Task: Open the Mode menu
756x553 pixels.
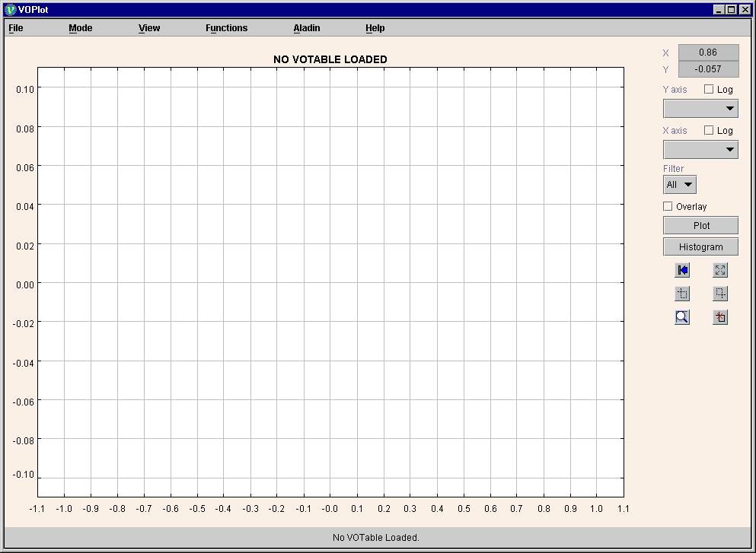Action: [81, 28]
